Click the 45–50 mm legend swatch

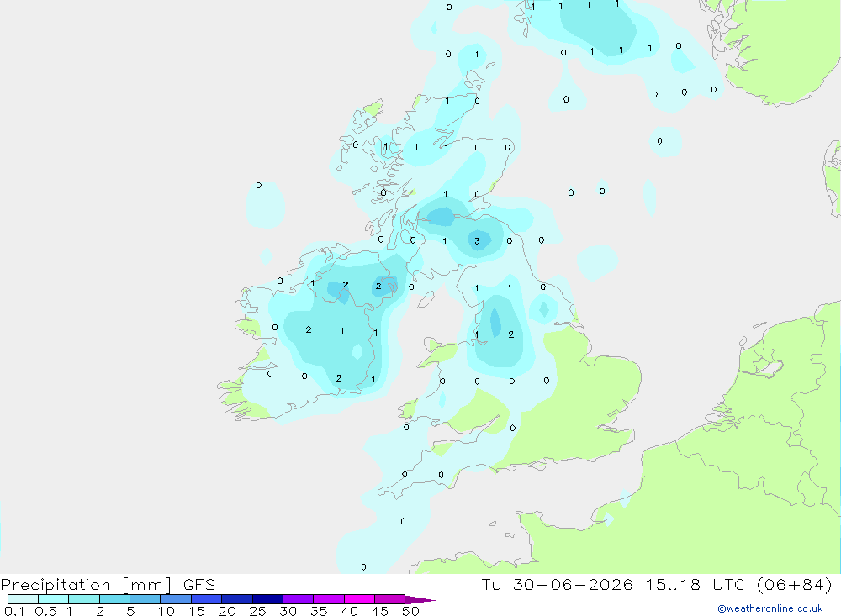pos(389,599)
